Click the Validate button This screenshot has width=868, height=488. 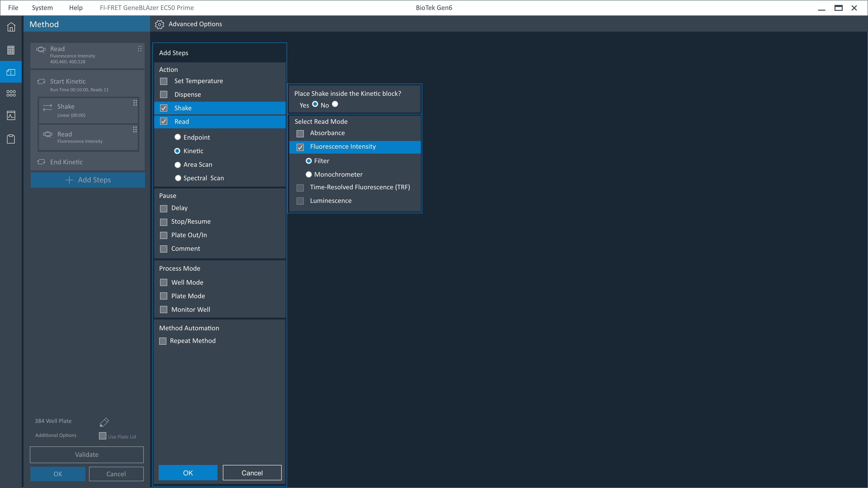[x=87, y=455]
